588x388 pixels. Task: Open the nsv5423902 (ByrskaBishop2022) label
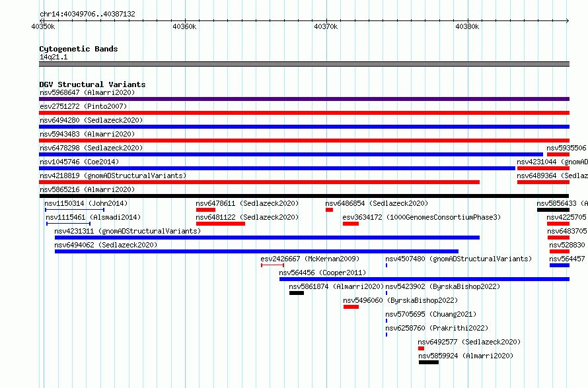(443, 286)
